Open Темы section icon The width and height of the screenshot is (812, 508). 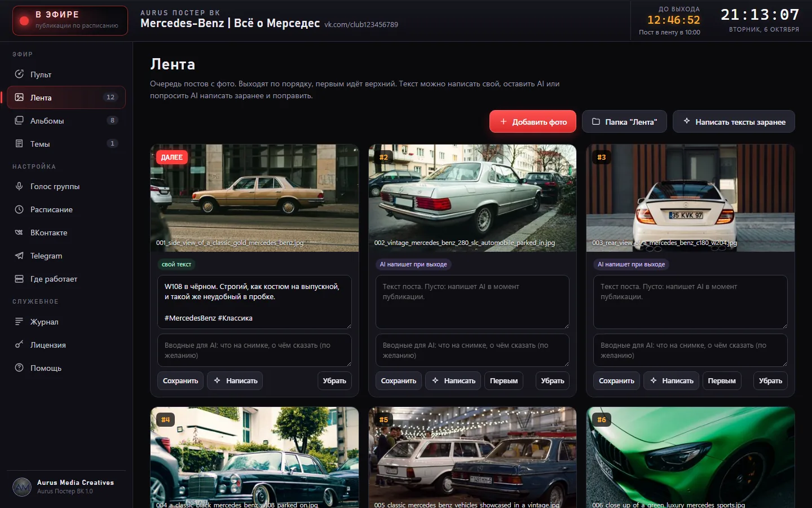(x=19, y=143)
